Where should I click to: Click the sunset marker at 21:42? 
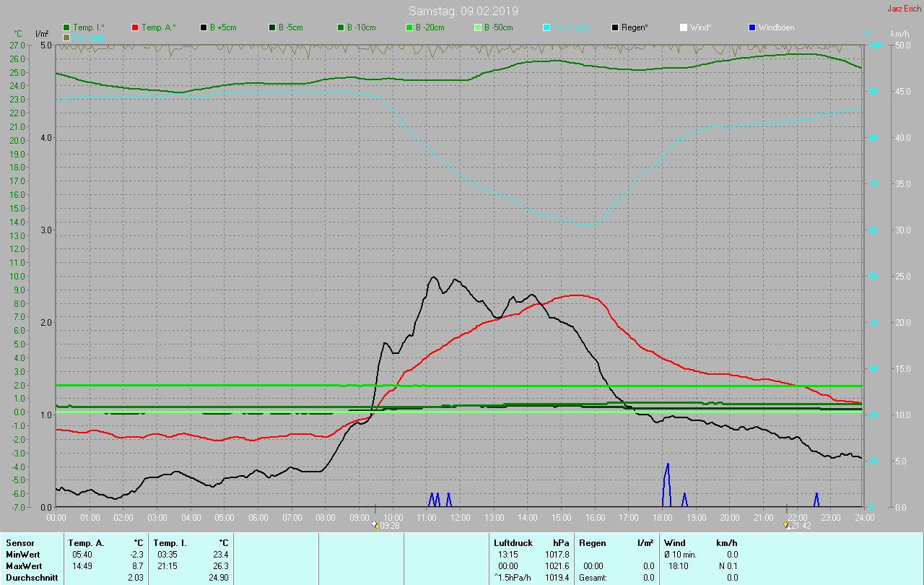pos(786,525)
